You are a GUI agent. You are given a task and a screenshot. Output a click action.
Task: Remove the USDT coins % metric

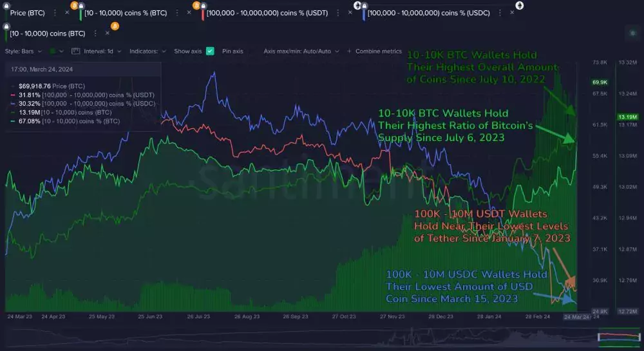point(350,13)
